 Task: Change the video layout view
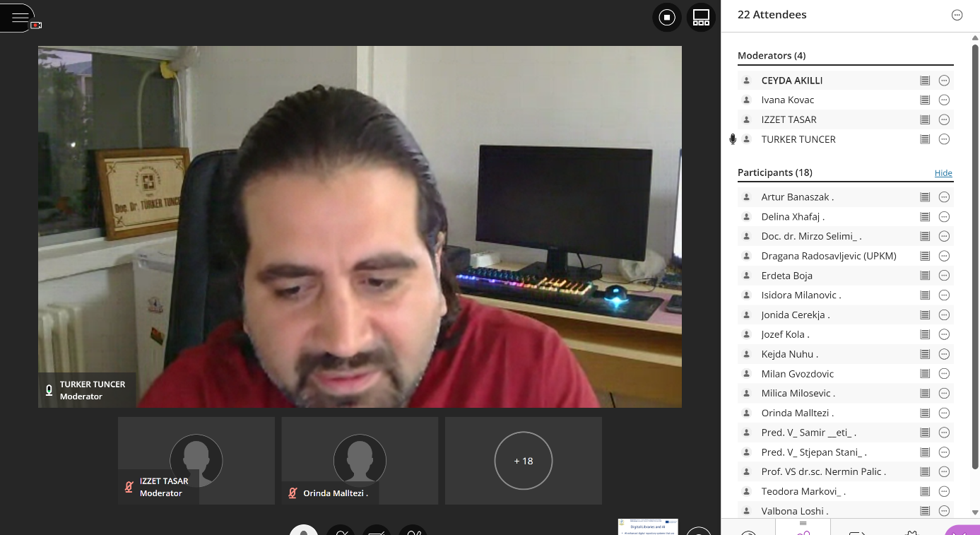click(700, 18)
